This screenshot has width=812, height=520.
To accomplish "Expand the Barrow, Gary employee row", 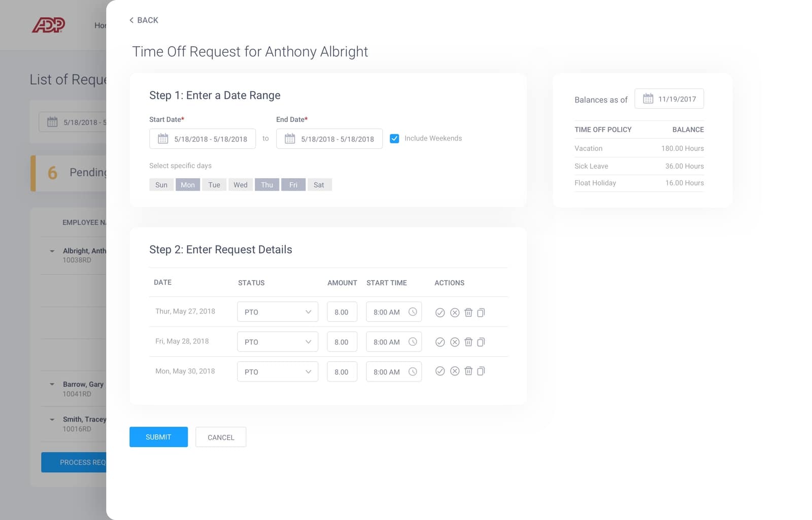I will coord(51,384).
